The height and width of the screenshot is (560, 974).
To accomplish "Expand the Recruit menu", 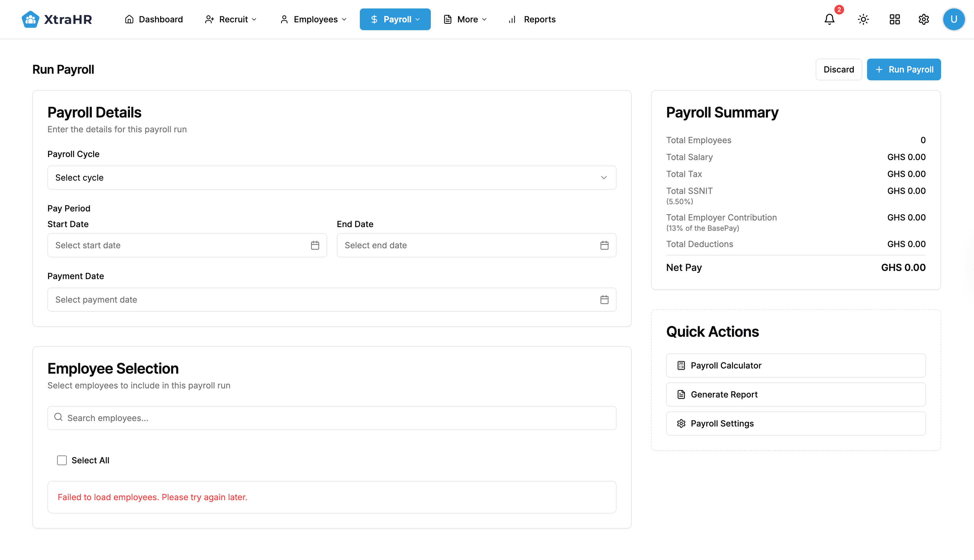I will pyautogui.click(x=231, y=19).
